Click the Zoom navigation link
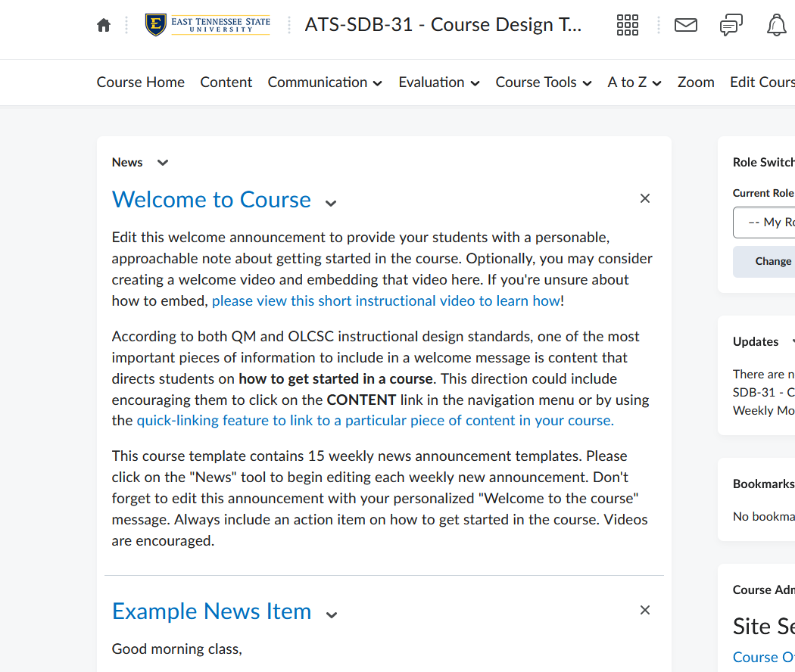 [x=696, y=82]
